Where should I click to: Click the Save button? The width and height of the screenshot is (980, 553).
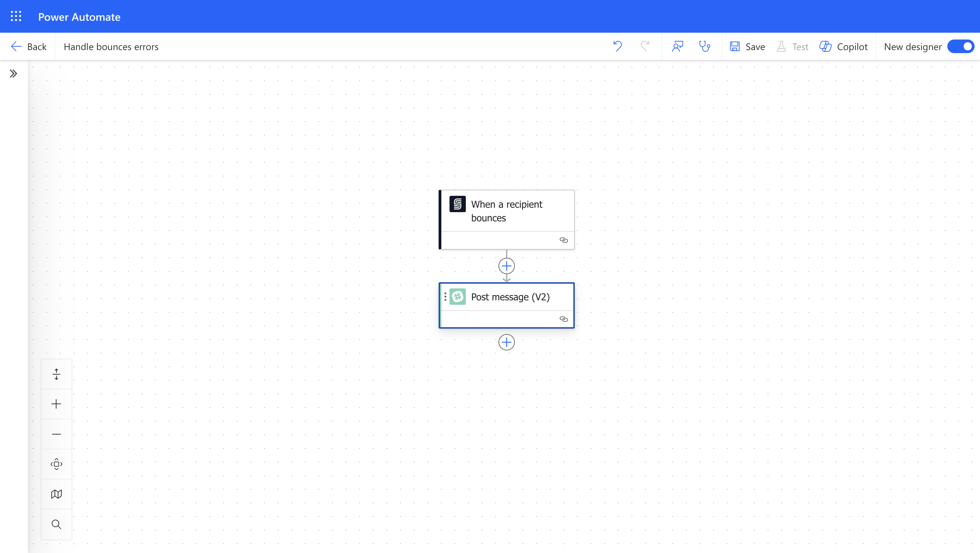[x=747, y=46]
